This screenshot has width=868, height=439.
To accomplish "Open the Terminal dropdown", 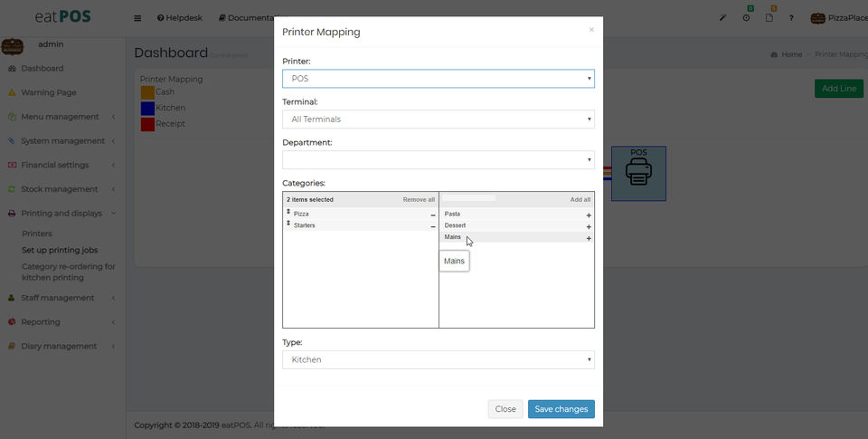I will pos(439,119).
